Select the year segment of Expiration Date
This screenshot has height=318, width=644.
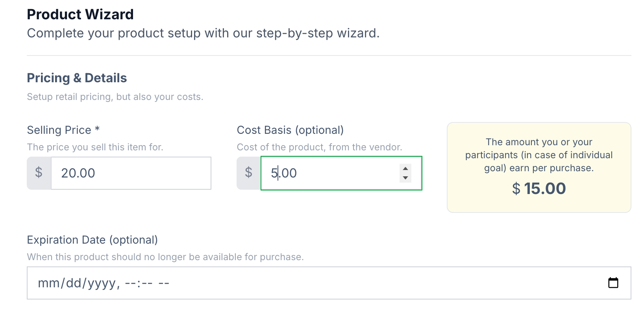click(102, 283)
